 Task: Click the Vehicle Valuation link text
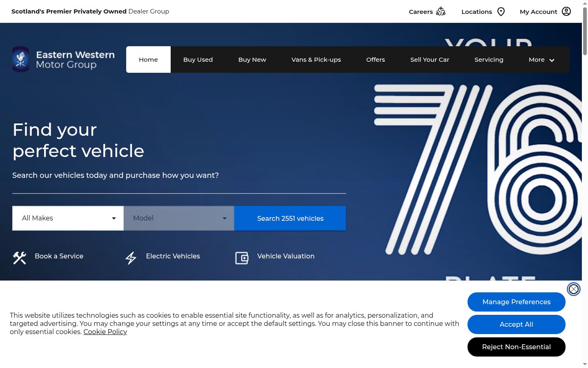286,256
